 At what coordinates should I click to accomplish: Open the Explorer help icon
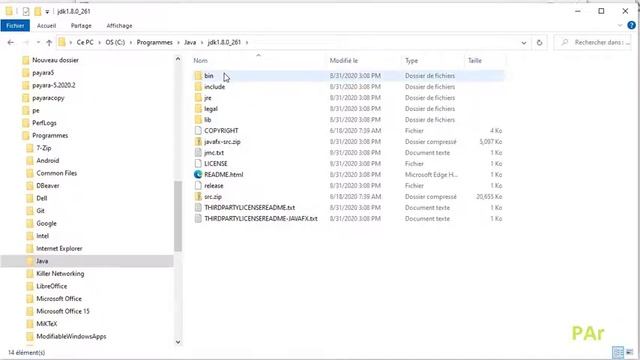pos(631,25)
